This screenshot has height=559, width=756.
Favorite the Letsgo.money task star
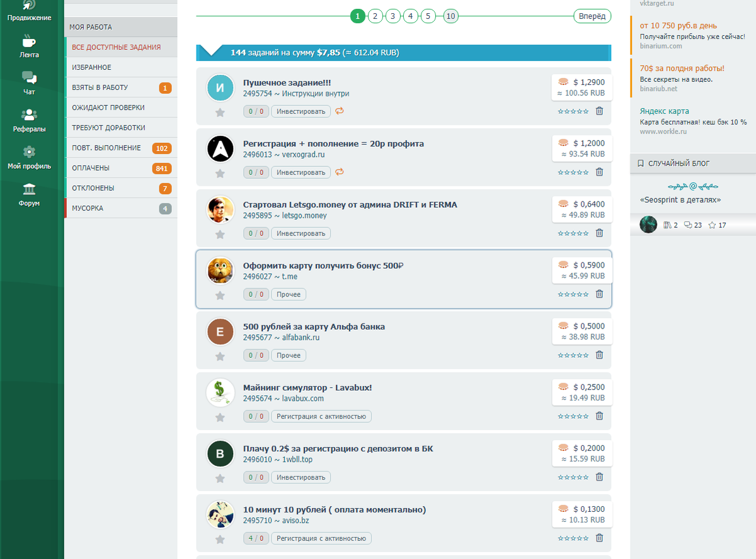(x=220, y=234)
